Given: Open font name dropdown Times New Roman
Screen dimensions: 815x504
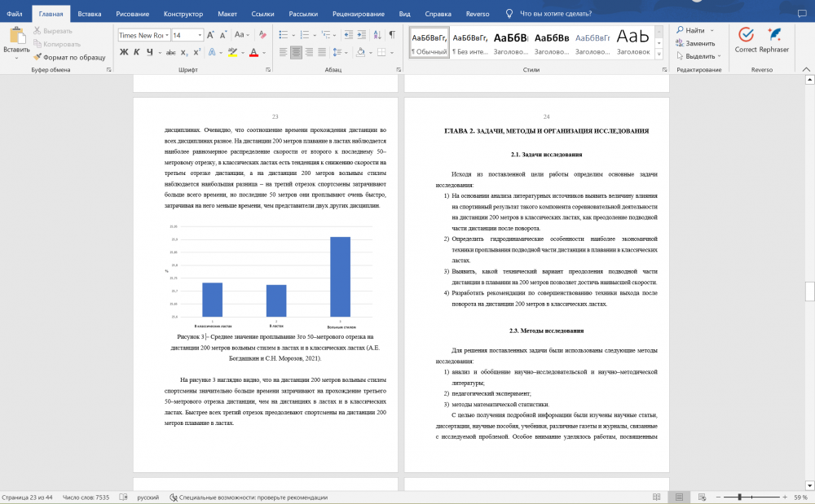Looking at the screenshot, I should click(167, 35).
